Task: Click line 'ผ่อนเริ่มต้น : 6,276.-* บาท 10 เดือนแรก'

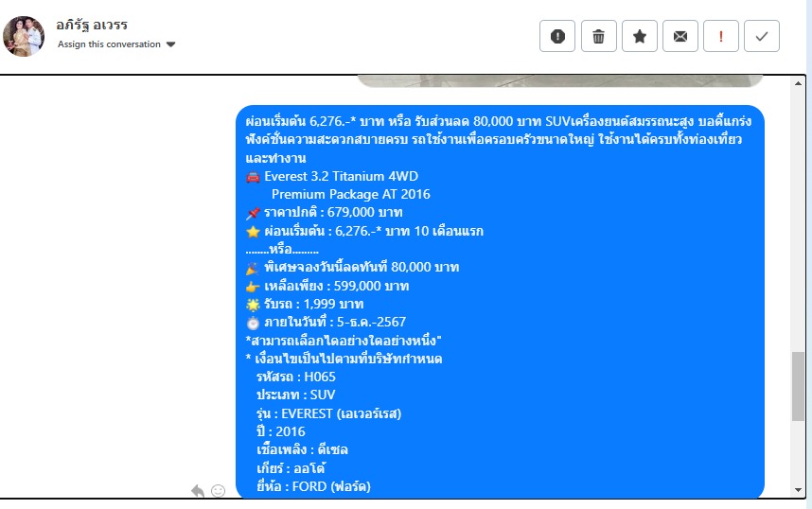Action: [374, 231]
